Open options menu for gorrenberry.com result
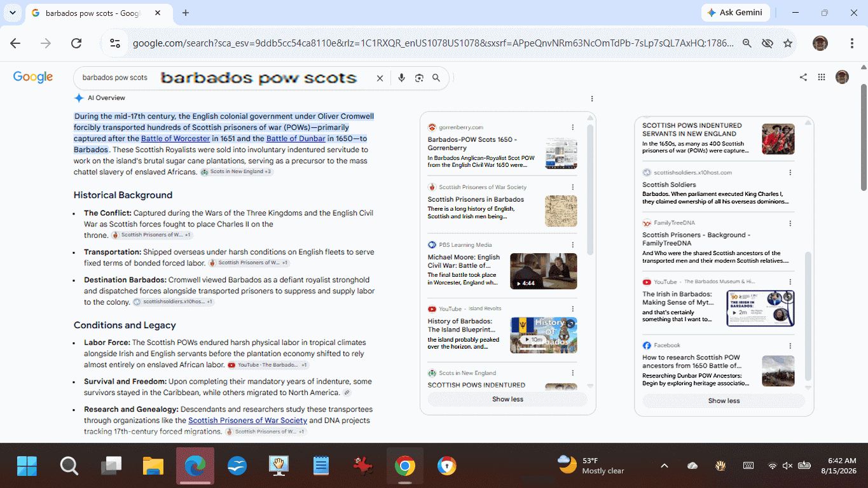The height and width of the screenshot is (488, 868). (x=572, y=127)
